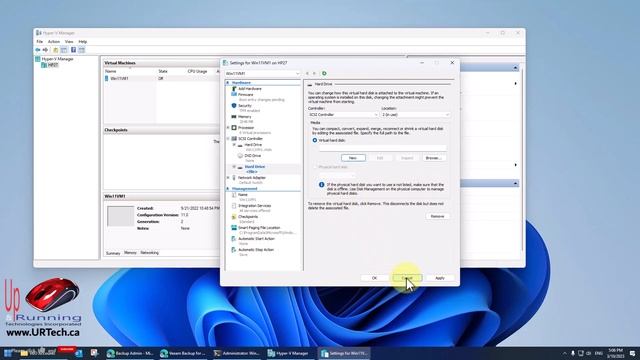Collapse the SCSI Controller tree node
640x360 pixels.
(228, 139)
